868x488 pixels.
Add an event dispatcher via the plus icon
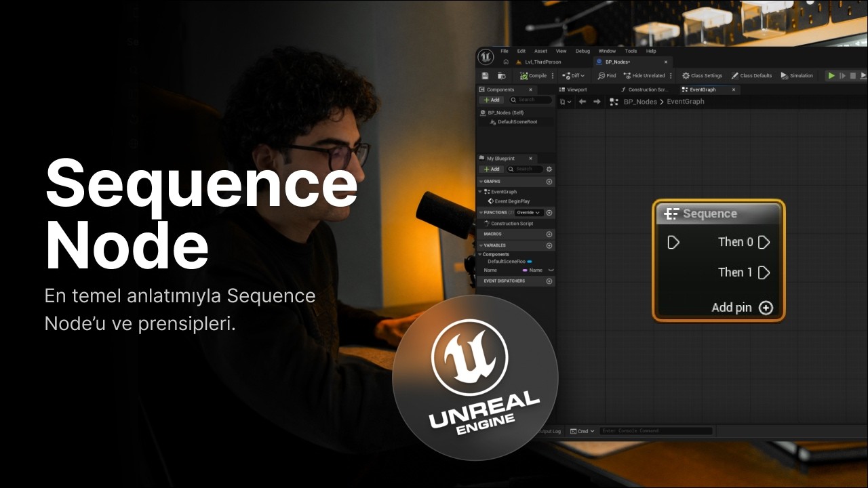pyautogui.click(x=549, y=281)
